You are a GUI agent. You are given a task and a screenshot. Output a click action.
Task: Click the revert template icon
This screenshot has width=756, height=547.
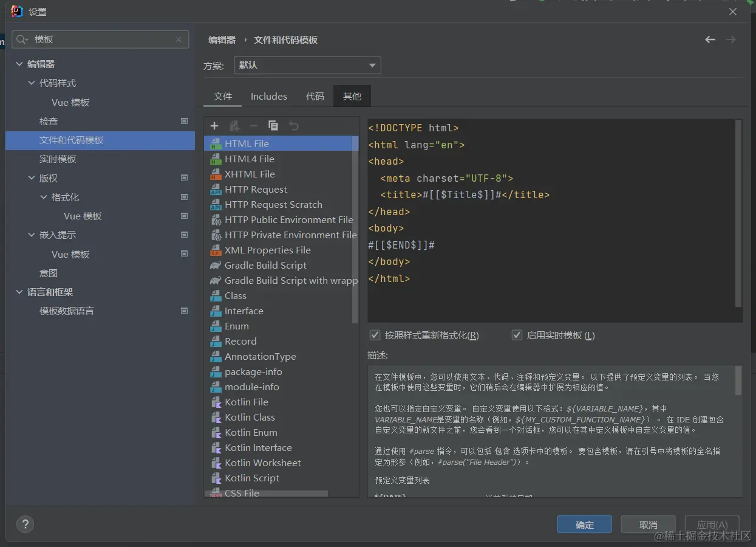point(294,126)
